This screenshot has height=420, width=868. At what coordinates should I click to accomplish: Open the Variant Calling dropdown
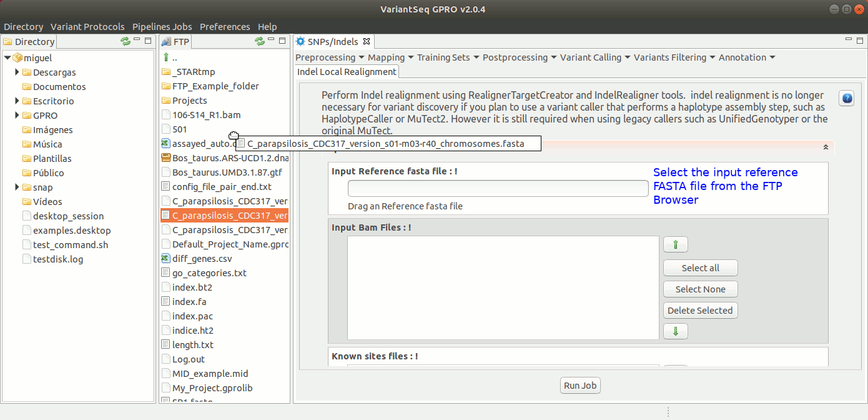[595, 57]
